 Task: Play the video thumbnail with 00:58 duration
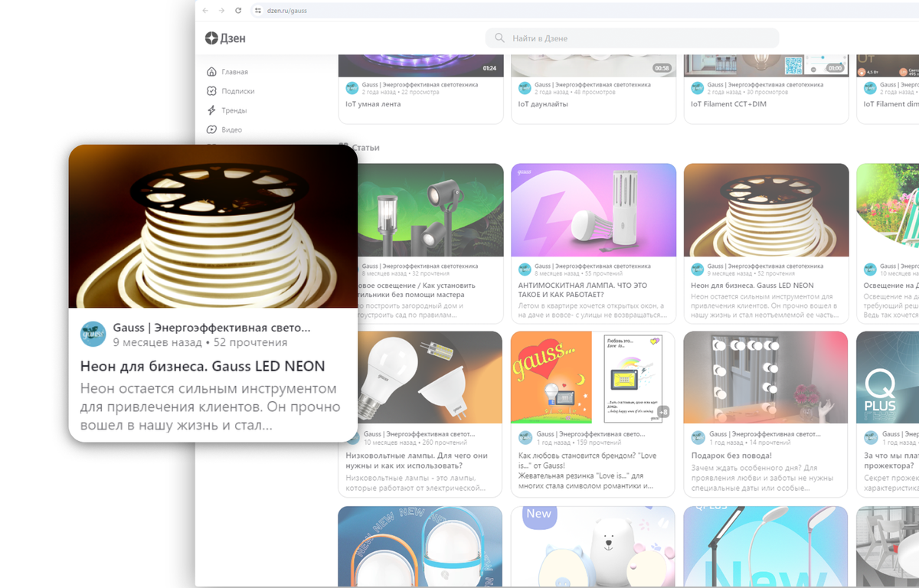[594, 65]
